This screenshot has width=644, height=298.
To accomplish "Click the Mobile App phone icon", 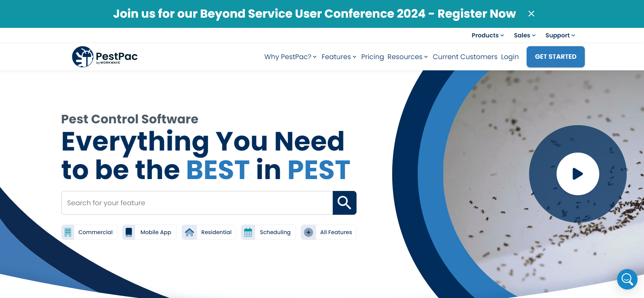I will coord(129,232).
